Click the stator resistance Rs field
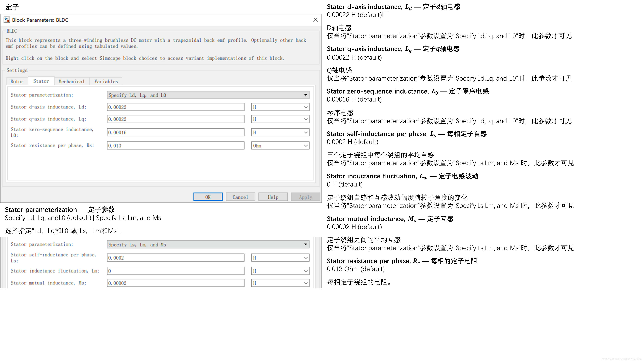 click(x=175, y=146)
